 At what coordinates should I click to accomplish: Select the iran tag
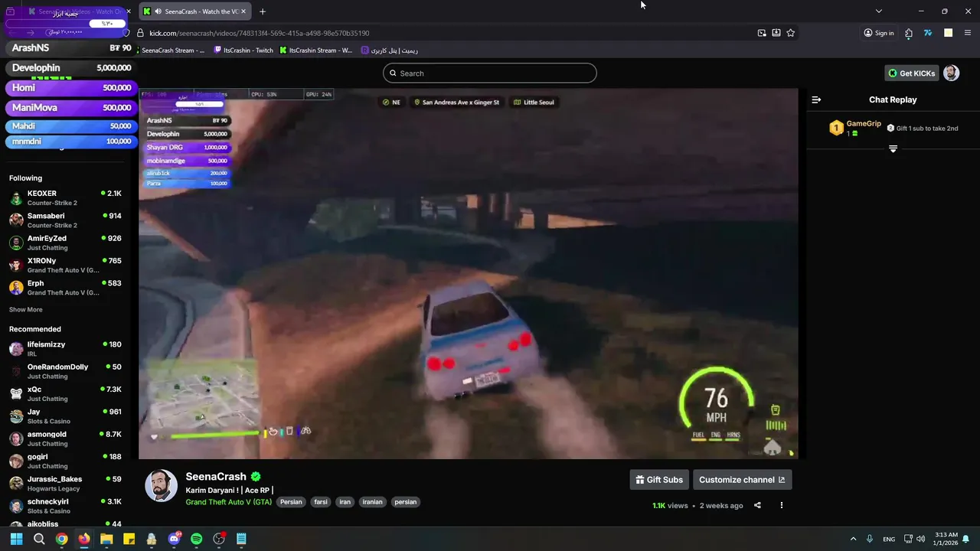tap(345, 502)
